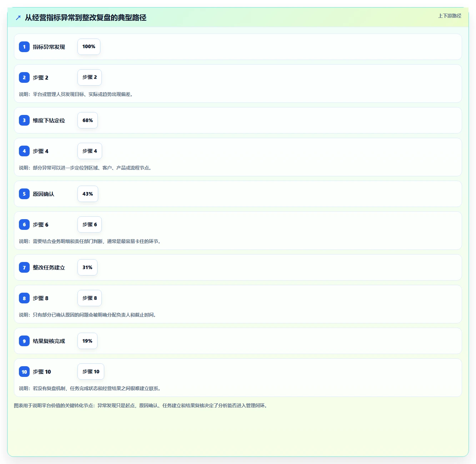Click the description about 若没有复盘机制
Screen dimensions: 476x464
pos(90,388)
